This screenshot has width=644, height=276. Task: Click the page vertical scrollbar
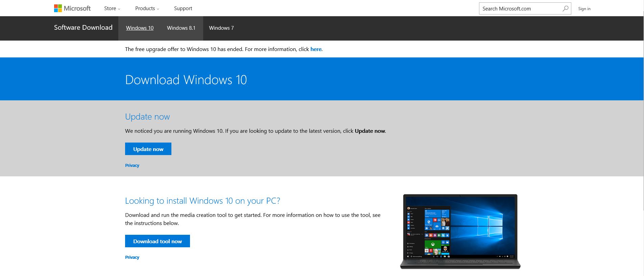643,111
